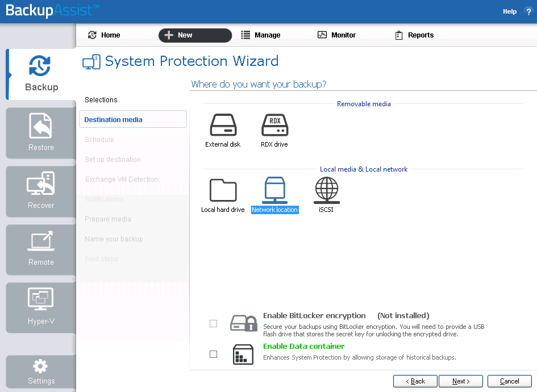
Task: Click the Schedule wizard step
Action: tap(99, 140)
